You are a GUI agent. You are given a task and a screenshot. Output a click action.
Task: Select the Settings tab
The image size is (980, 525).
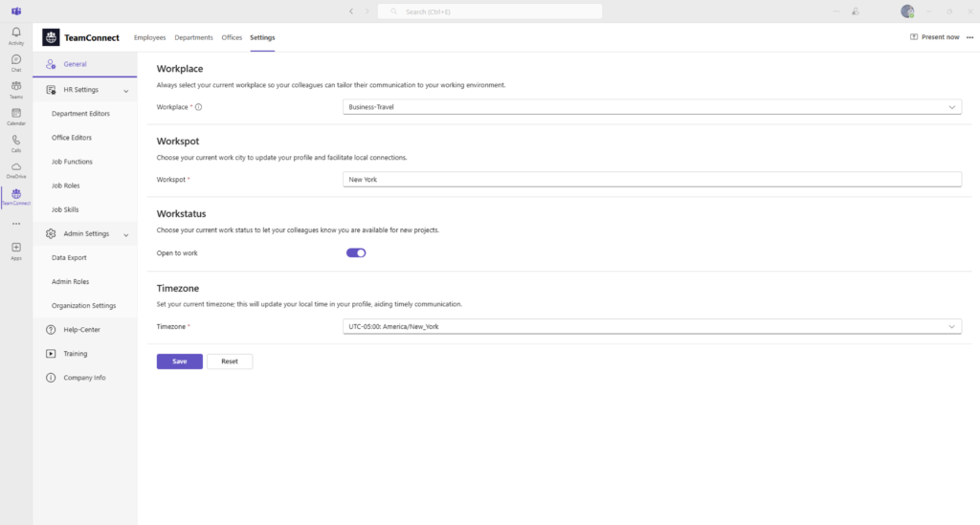[262, 37]
